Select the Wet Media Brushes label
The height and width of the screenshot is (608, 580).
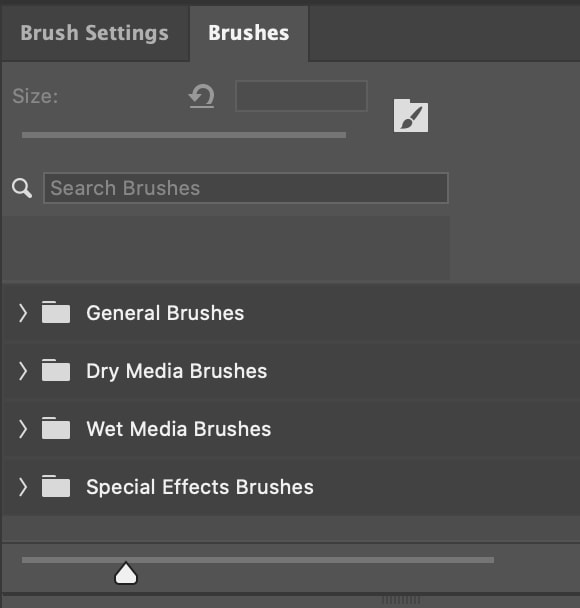[x=179, y=429]
